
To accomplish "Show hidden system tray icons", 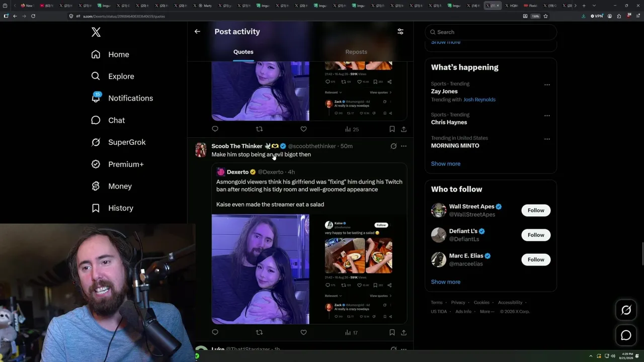I will click(592, 356).
